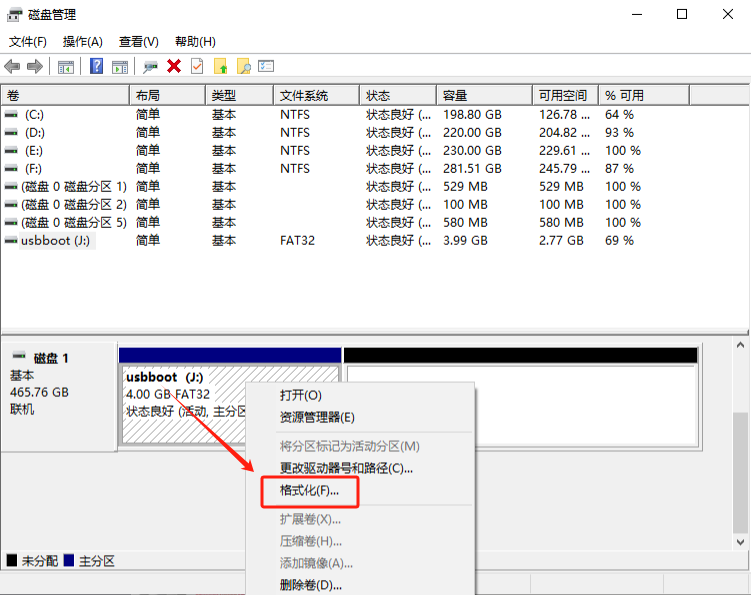Open the 查看(V) menu
Viewport: 751px width, 595px height.
click(x=138, y=42)
